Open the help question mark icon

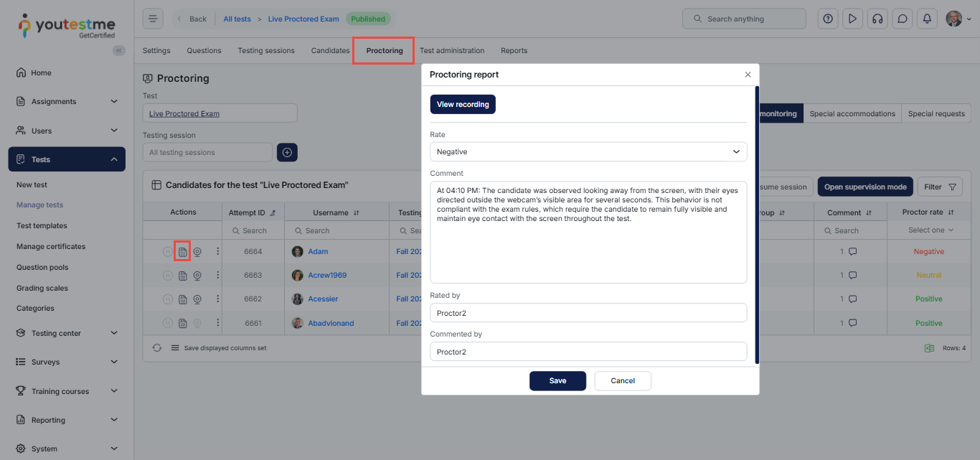(828, 19)
